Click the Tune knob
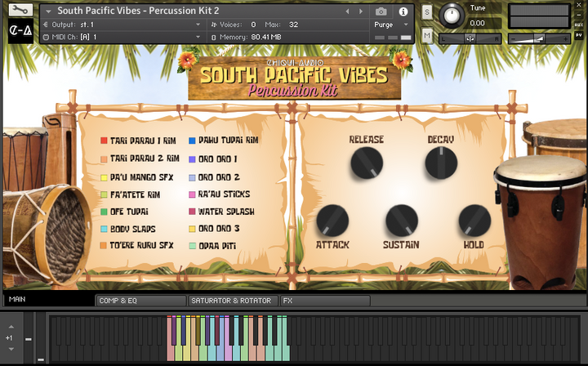The image size is (588, 366). (x=452, y=16)
